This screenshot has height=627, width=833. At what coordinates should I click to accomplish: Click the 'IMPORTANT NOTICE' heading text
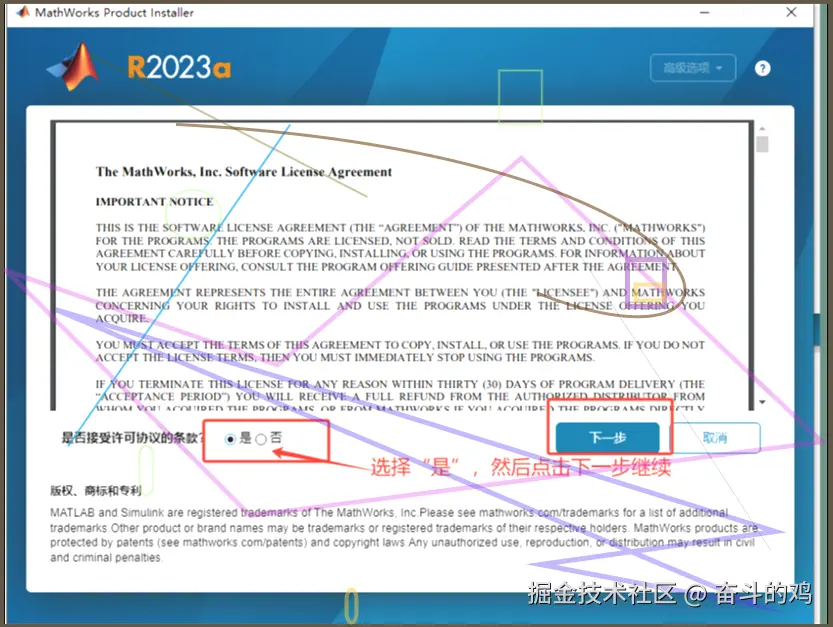click(155, 202)
